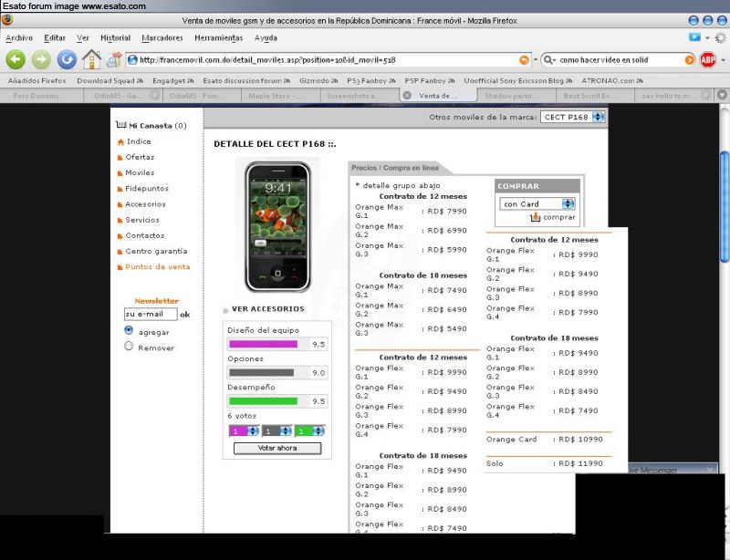This screenshot has width=730, height=560.
Task: Open the green performance vote dropdown
Action: pos(309,431)
